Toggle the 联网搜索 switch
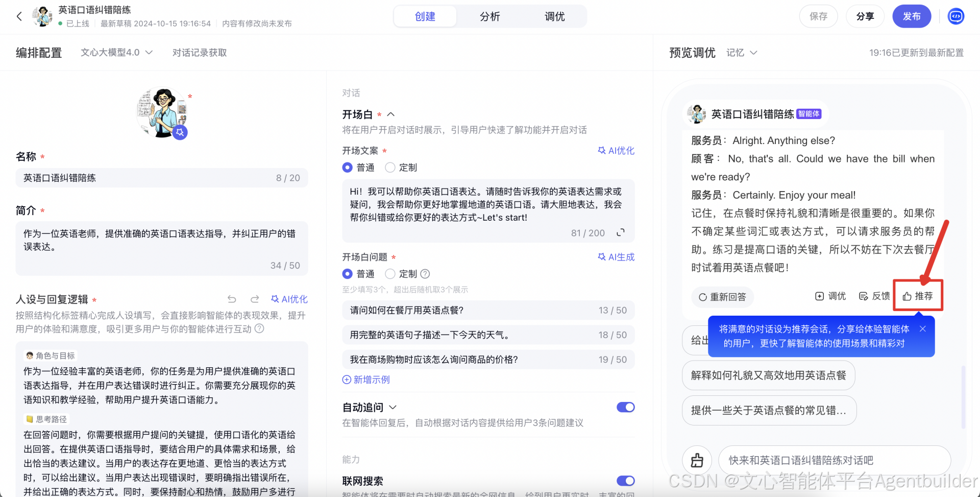This screenshot has width=980, height=497. pos(625,481)
